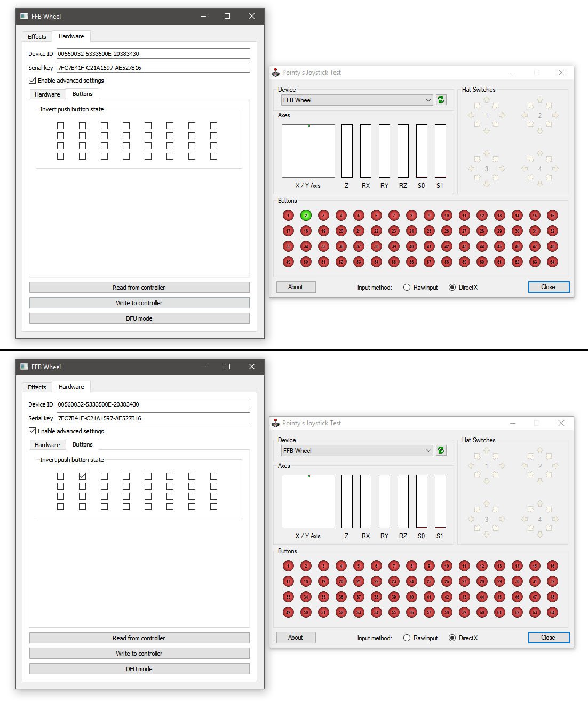Expand device dropdown in lower Joystick Test

pyautogui.click(x=428, y=451)
